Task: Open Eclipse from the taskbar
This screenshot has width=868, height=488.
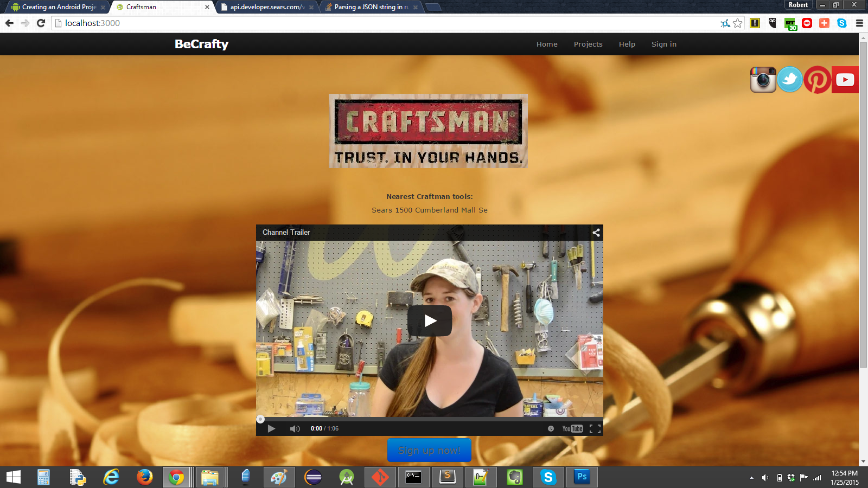Action: coord(313,477)
